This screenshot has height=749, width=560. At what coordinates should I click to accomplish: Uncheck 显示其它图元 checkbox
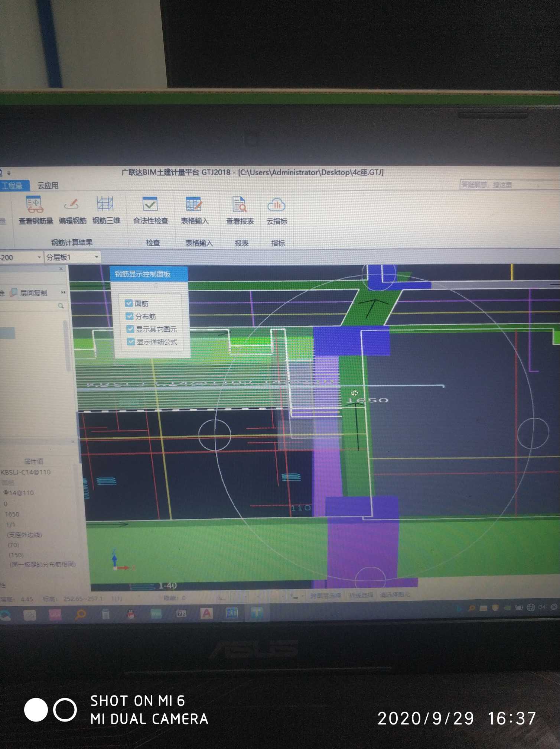(x=130, y=329)
